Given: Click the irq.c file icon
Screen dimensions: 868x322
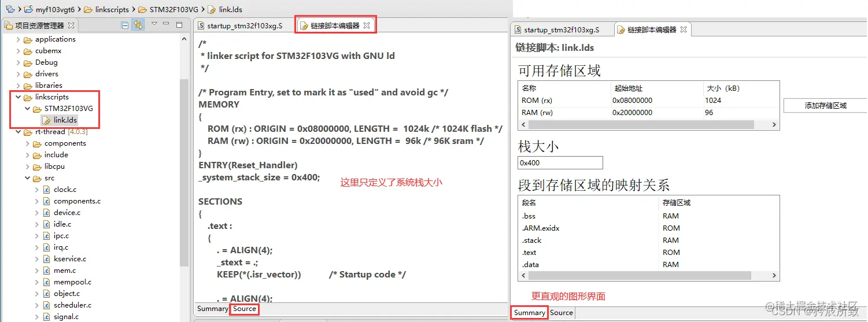Looking at the screenshot, I should [46, 247].
